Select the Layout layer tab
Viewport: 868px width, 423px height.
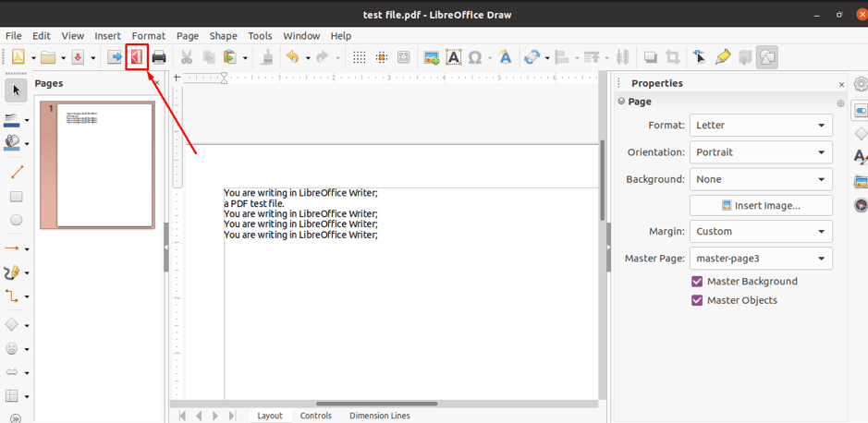pos(270,416)
